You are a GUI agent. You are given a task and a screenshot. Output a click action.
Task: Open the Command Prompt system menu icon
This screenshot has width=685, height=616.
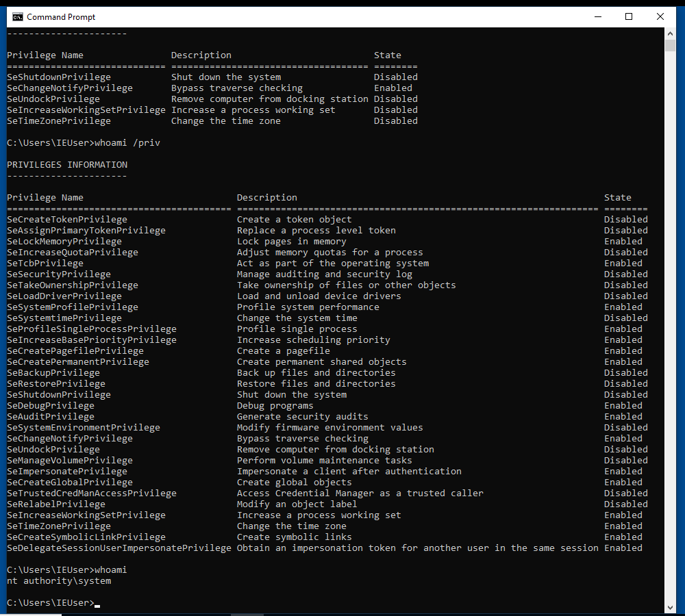click(17, 17)
